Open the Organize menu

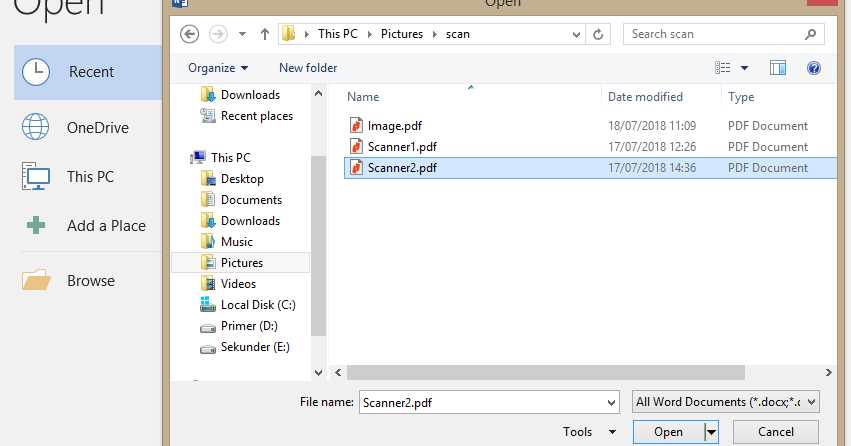pos(218,68)
